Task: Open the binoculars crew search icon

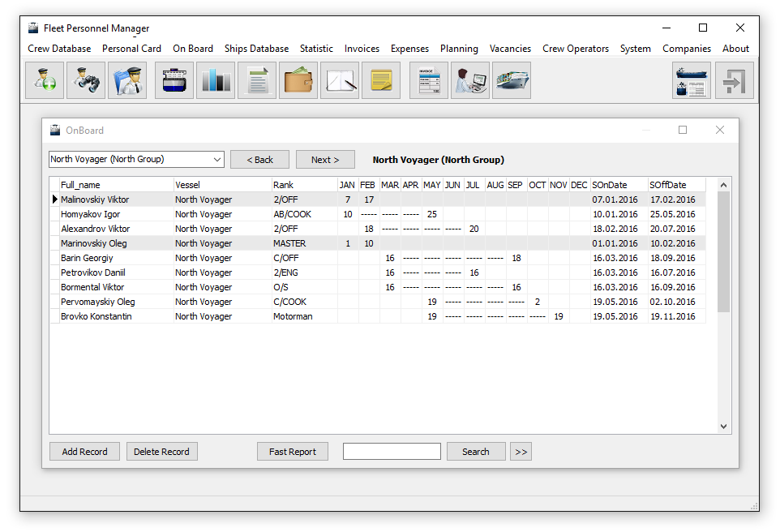Action: tap(86, 80)
